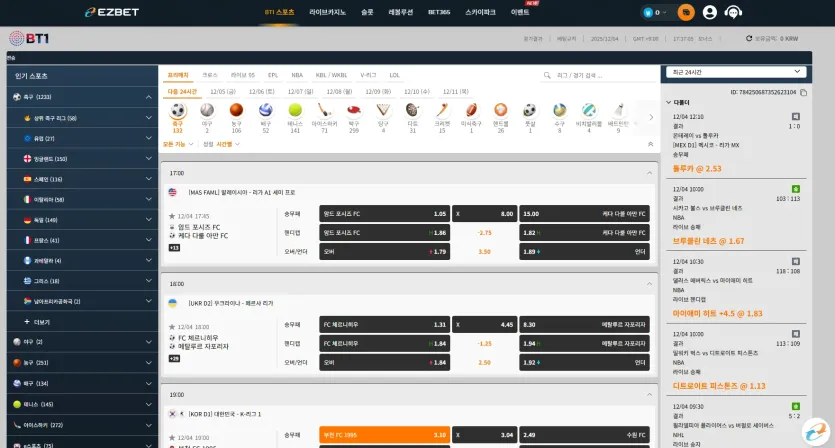
Task: Bet on the draw X 8.00 odds
Action: (485, 214)
